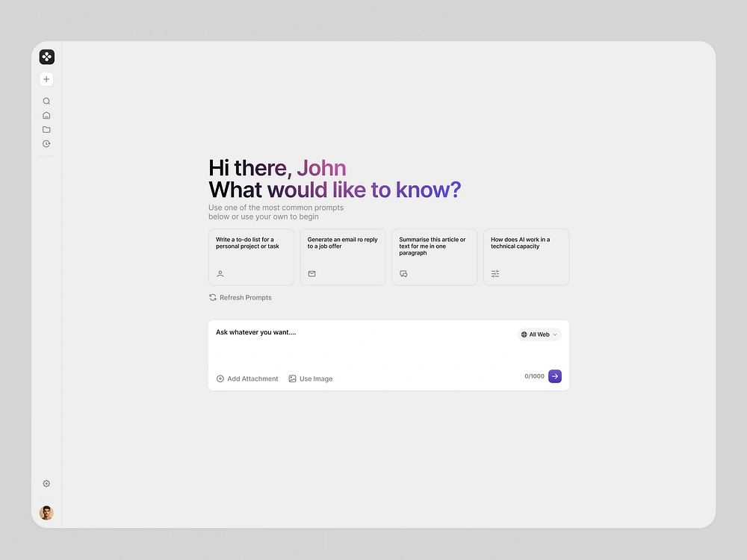Viewport: 747px width, 560px height.
Task: Click the John name in greeting
Action: [321, 168]
